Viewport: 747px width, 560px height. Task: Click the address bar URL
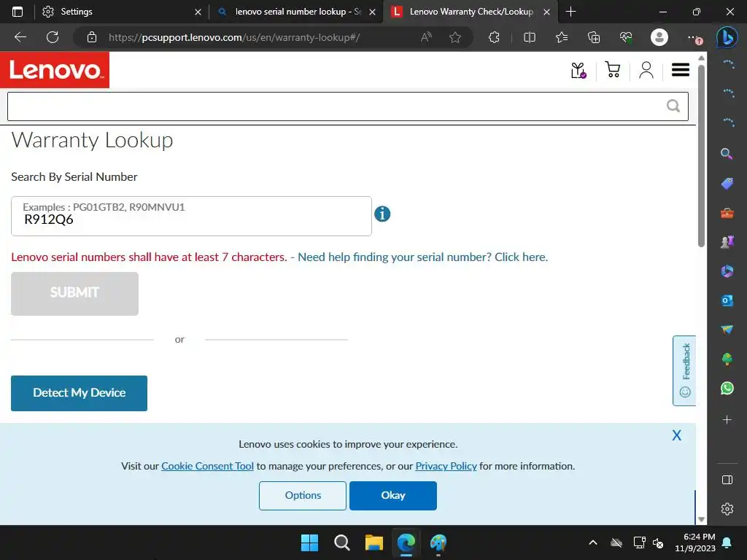pos(234,38)
